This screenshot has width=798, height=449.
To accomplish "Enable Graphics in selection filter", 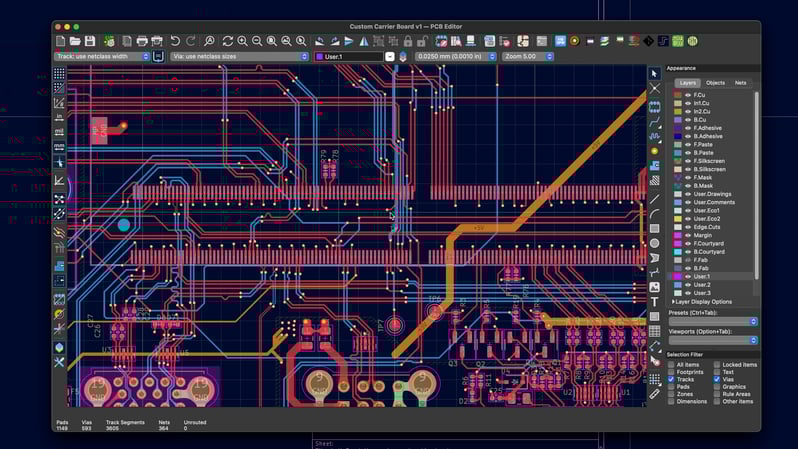I will 717,387.
